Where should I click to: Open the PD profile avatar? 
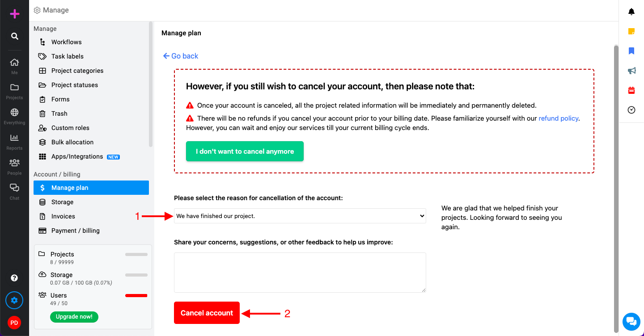[x=14, y=323]
